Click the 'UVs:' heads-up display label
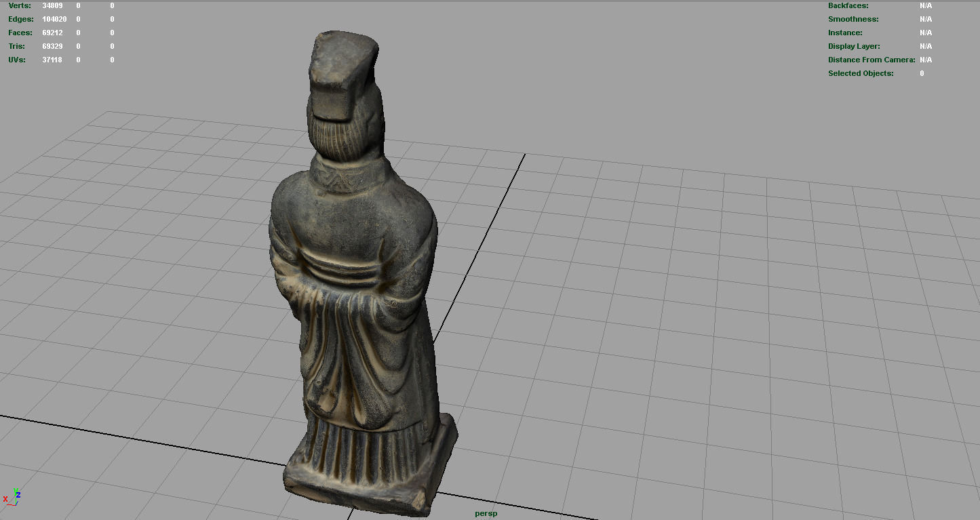Image resolution: width=980 pixels, height=520 pixels. pos(17,60)
